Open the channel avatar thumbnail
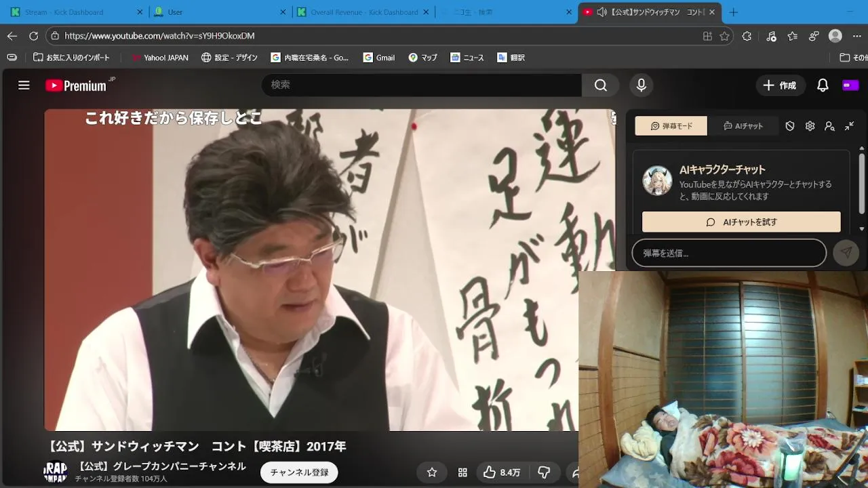The width and height of the screenshot is (868, 488). [x=56, y=472]
